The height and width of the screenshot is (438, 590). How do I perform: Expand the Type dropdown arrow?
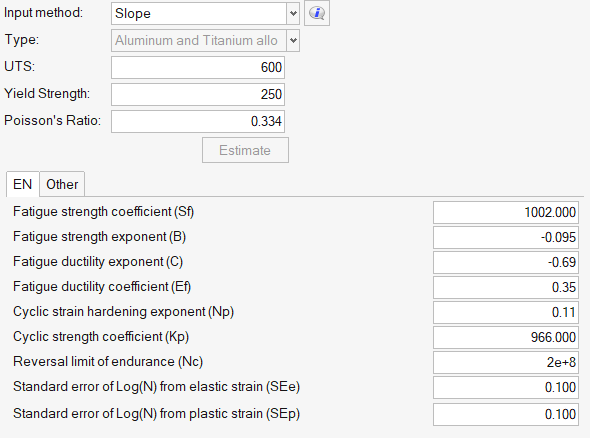click(x=293, y=40)
